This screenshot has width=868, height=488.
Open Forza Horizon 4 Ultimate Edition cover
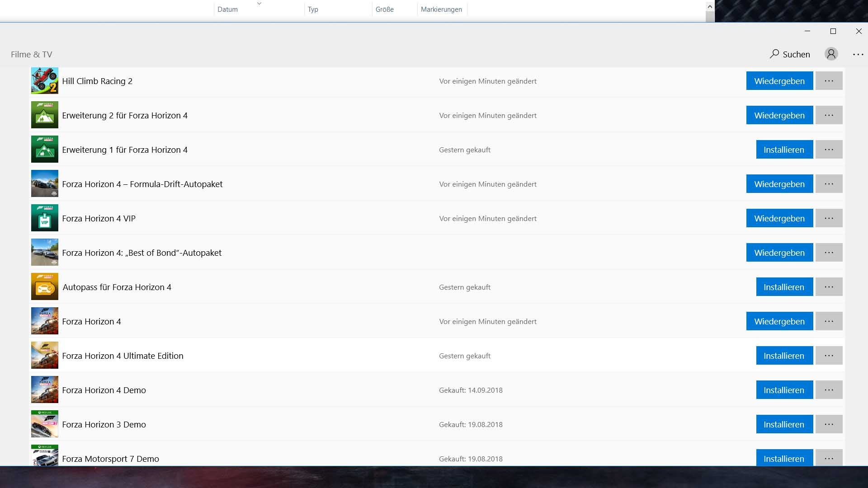coord(45,355)
